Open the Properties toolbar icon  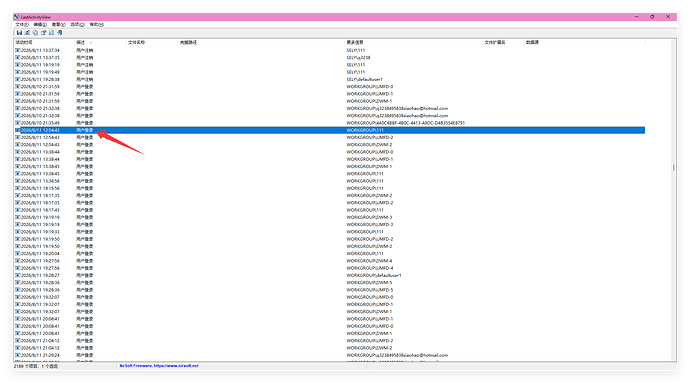43,33
